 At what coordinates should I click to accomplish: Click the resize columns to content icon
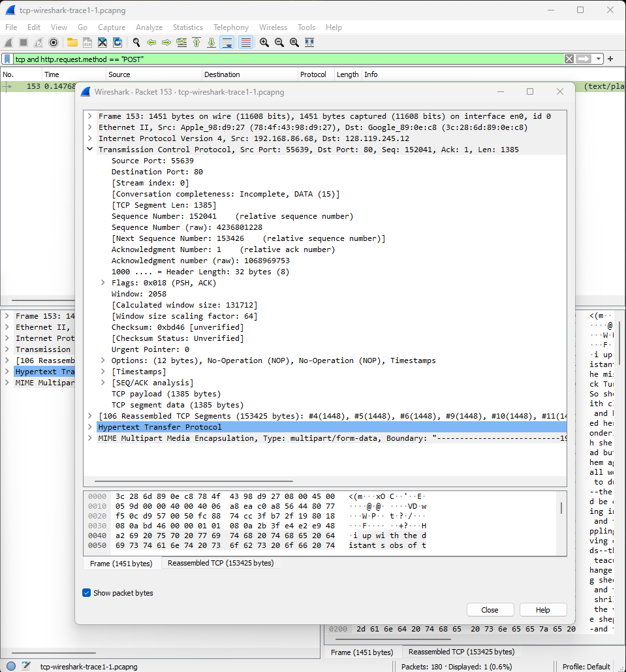coord(309,42)
